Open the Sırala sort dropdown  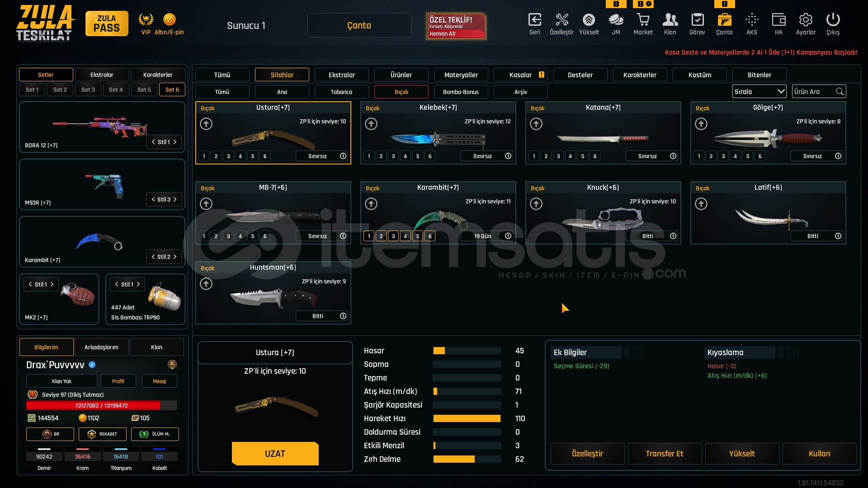tap(759, 92)
